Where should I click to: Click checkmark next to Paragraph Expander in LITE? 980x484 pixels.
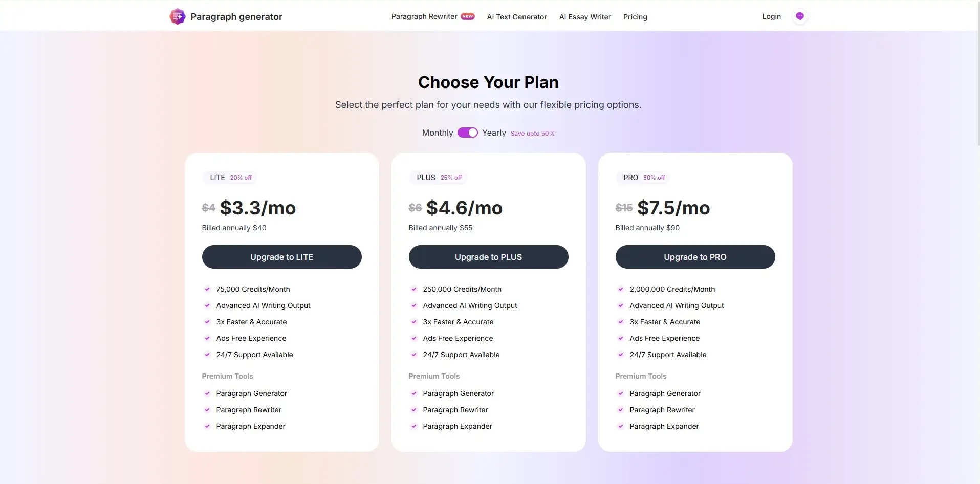207,426
